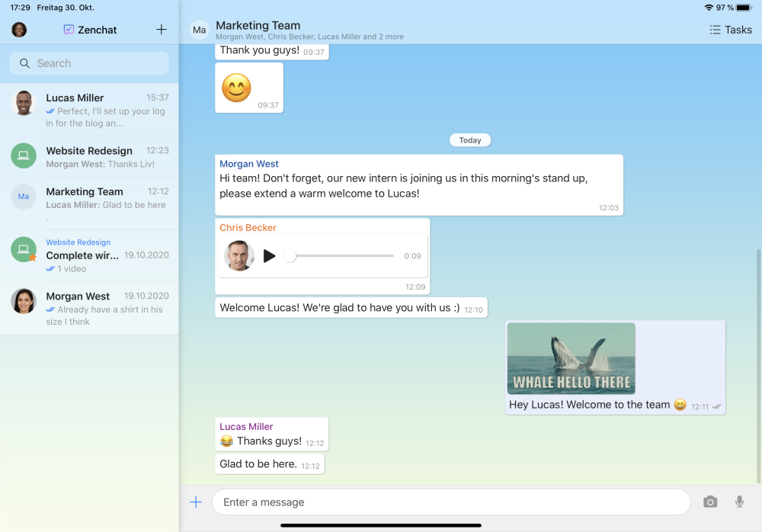Image resolution: width=762 pixels, height=532 pixels.
Task: Click the Ma avatar in the chat list
Action: (24, 197)
